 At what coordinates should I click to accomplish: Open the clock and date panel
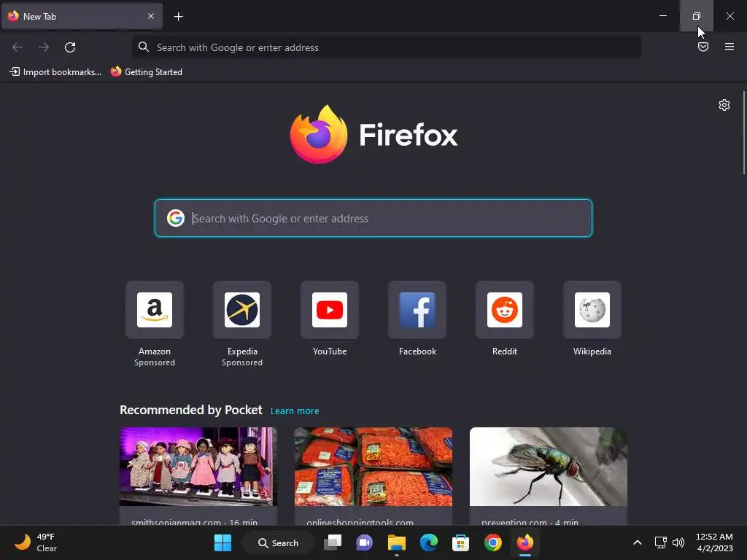714,542
